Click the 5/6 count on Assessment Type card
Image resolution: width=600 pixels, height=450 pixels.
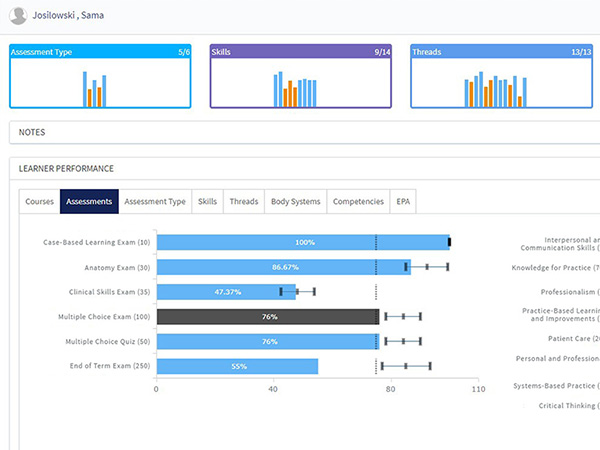[x=184, y=52]
